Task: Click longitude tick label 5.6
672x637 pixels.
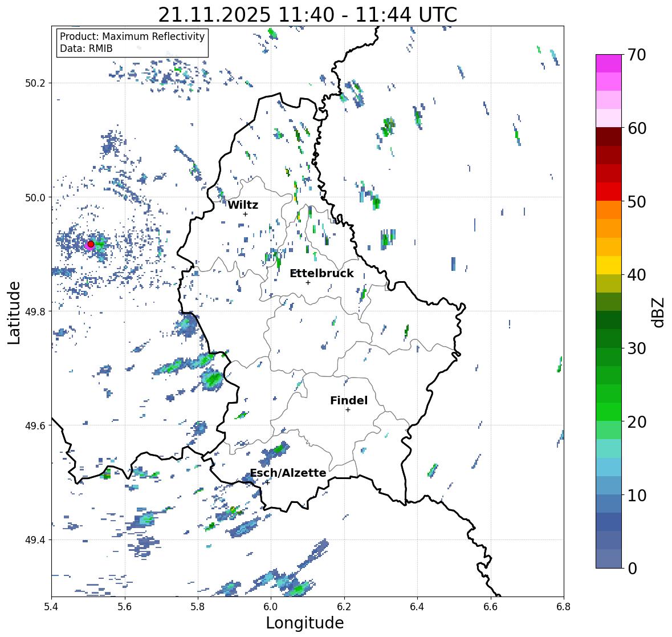Action: coord(125,607)
